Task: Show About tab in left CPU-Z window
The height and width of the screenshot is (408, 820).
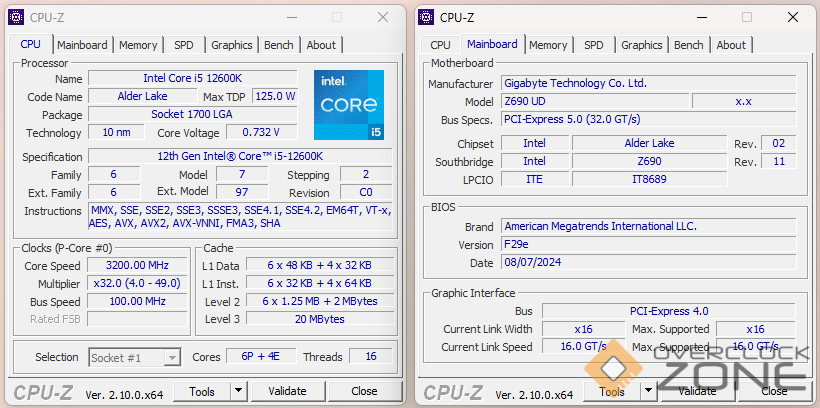Action: (x=321, y=45)
